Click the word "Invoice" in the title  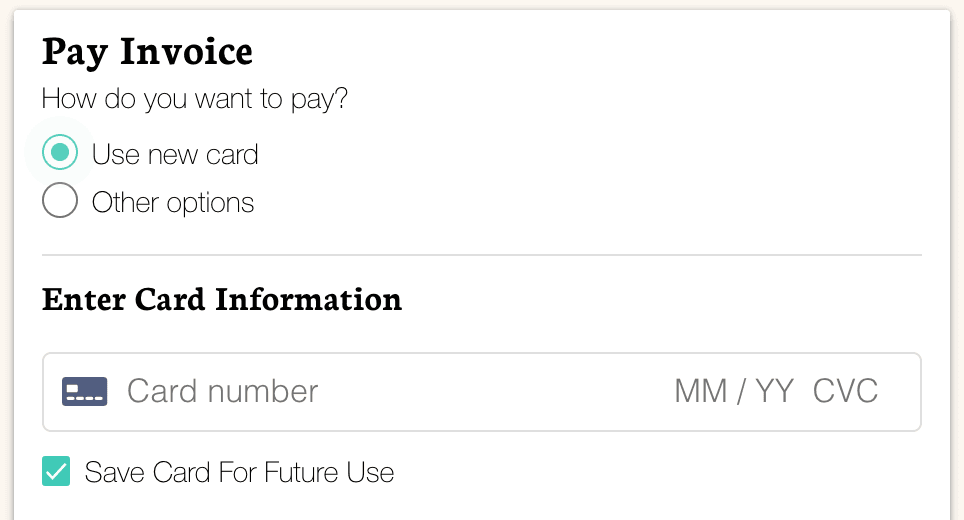(185, 50)
